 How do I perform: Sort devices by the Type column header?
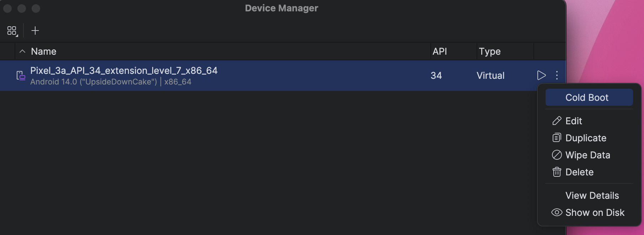coord(489,51)
